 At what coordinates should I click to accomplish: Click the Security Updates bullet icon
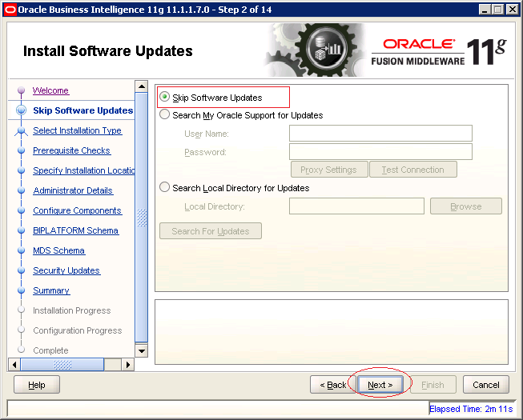21,270
